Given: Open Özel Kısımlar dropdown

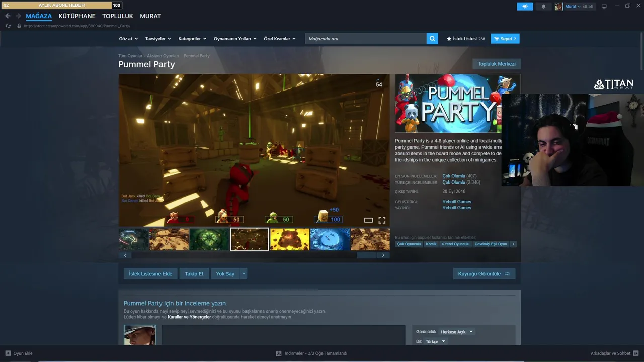Looking at the screenshot, I should [x=280, y=39].
